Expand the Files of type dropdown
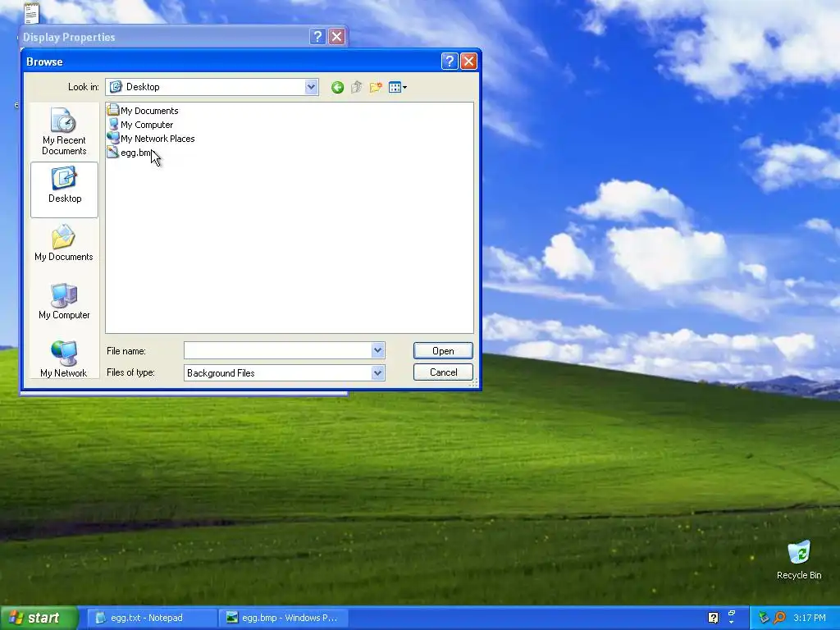This screenshot has height=630, width=840. 377,373
